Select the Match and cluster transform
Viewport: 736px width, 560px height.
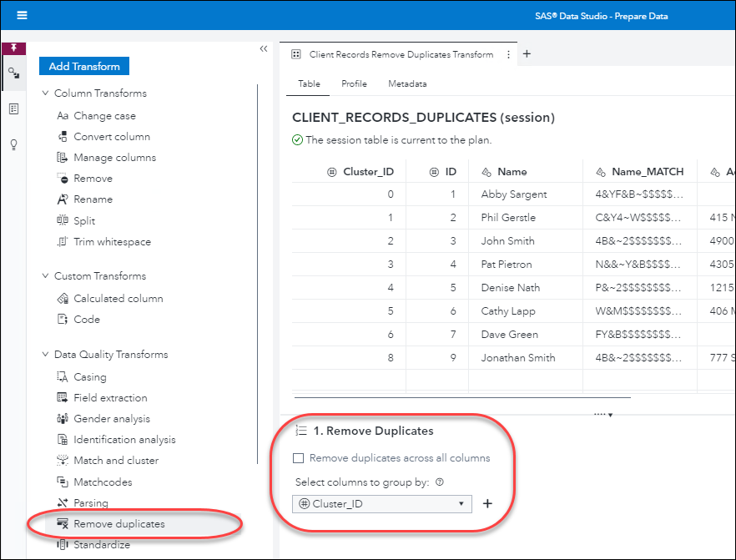[x=115, y=461]
